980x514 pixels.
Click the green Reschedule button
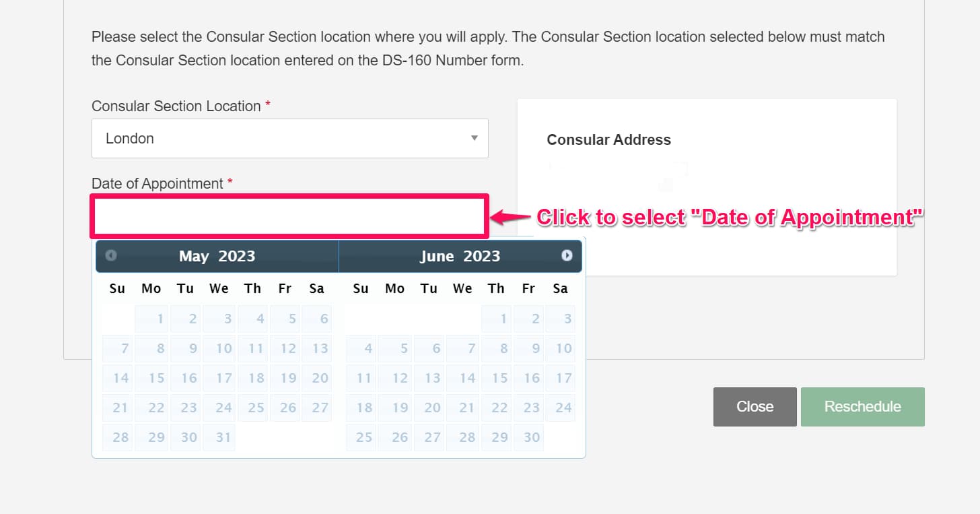(x=862, y=406)
